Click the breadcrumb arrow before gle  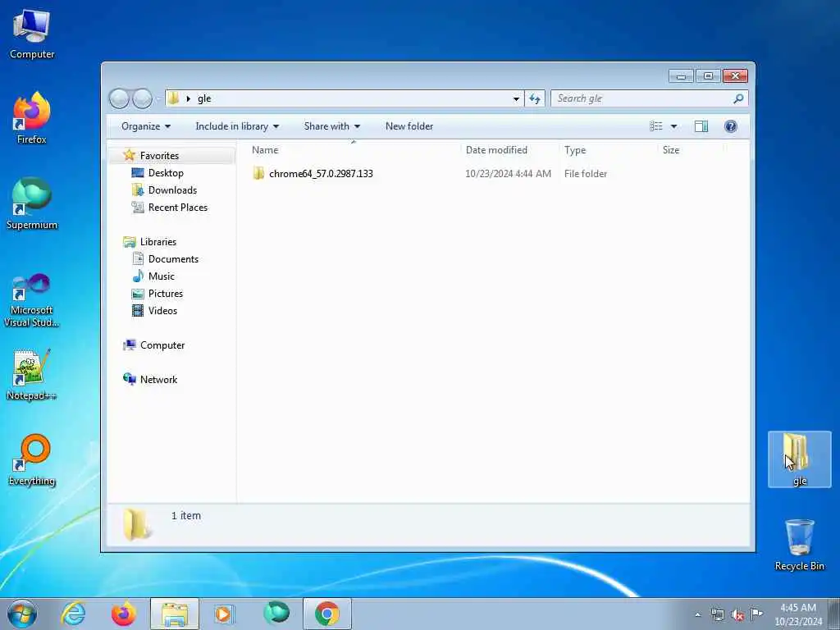click(x=188, y=98)
